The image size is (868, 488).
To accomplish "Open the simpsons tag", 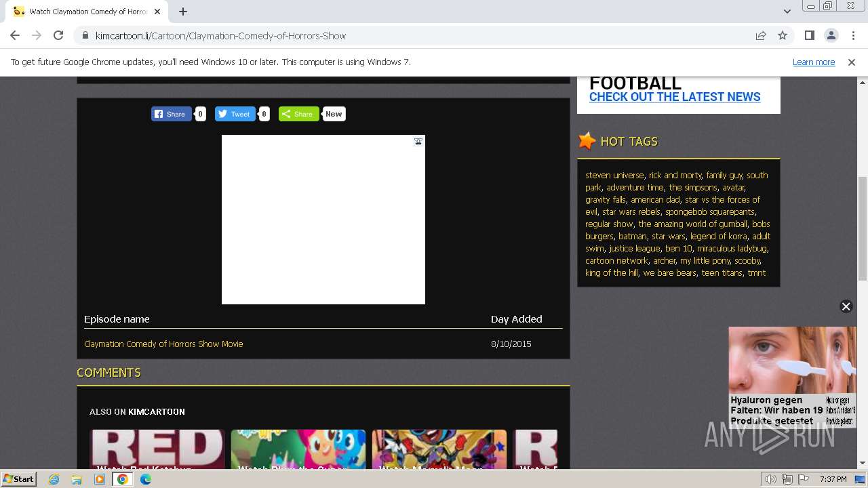I will [692, 187].
